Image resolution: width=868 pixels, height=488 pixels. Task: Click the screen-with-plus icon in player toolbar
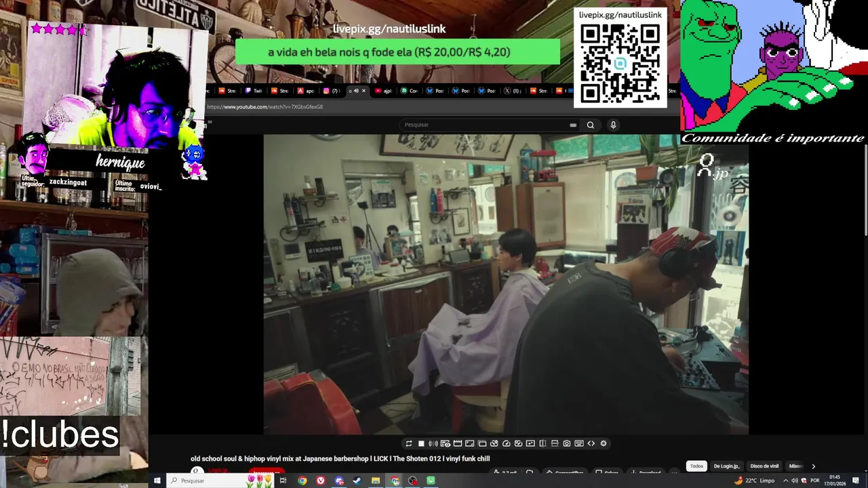click(x=530, y=443)
